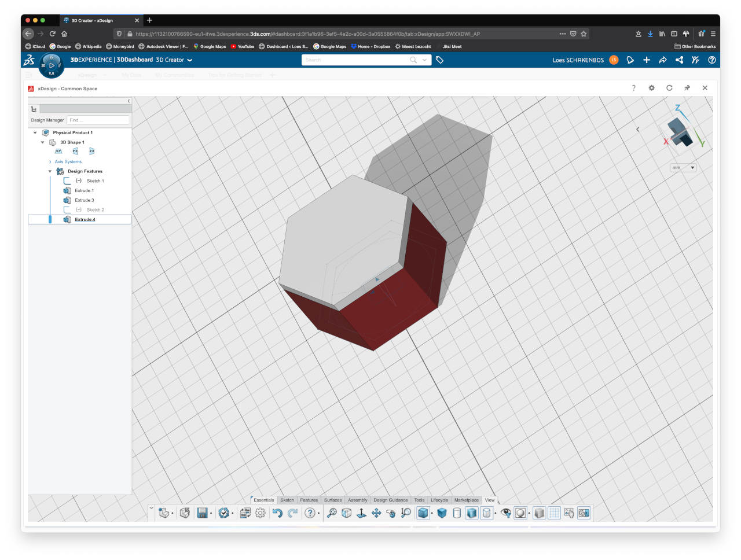This screenshot has height=560, width=741.
Task: Click the view orientation cube icon
Action: click(346, 513)
